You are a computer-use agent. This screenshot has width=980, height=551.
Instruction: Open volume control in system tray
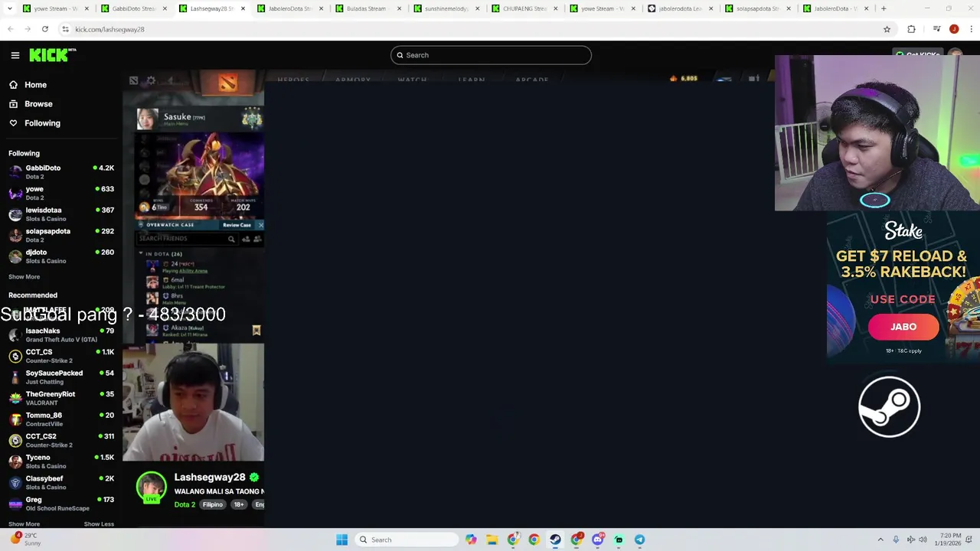point(923,540)
